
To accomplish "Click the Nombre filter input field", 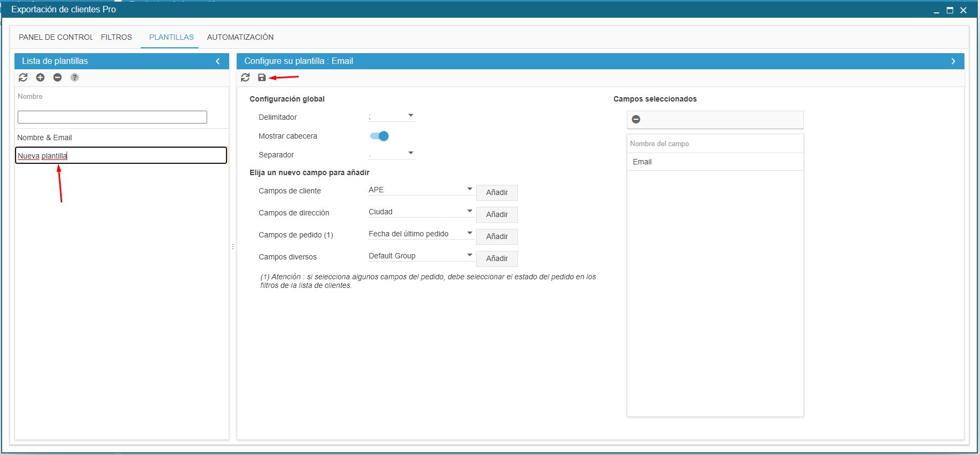I will point(112,117).
